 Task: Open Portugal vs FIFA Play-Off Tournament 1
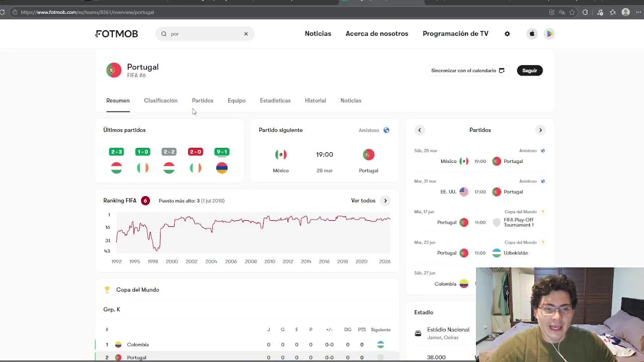point(480,218)
